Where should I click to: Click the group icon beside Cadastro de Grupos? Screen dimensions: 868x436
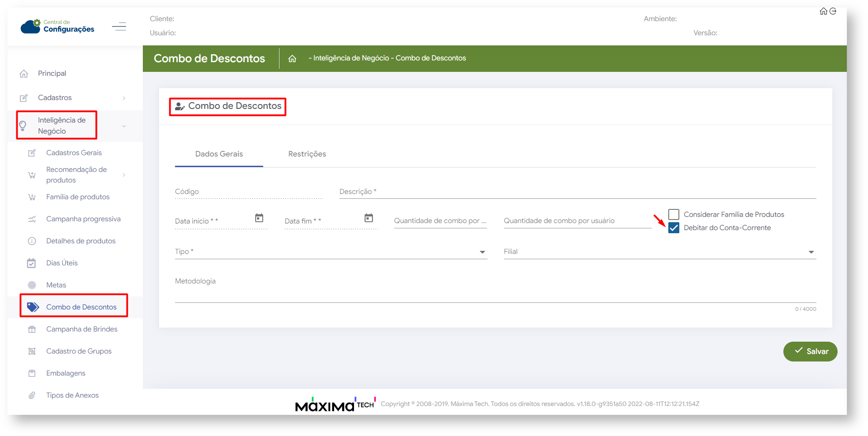(x=32, y=351)
